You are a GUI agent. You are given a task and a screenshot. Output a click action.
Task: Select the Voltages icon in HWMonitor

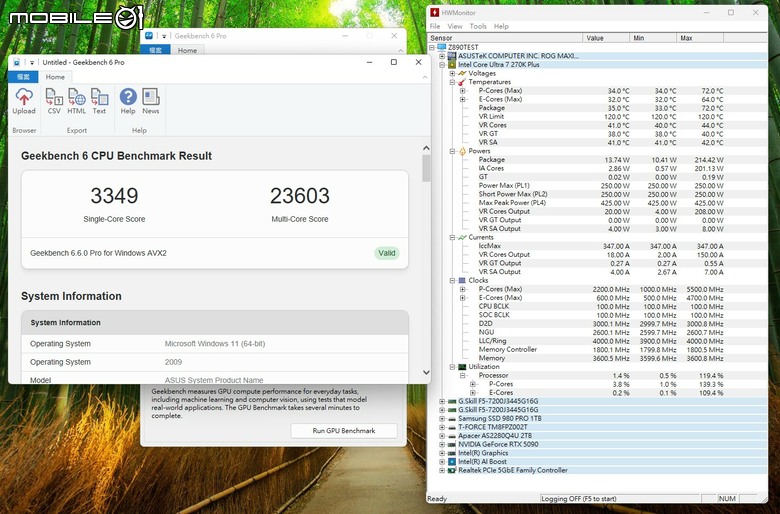pyautogui.click(x=462, y=73)
